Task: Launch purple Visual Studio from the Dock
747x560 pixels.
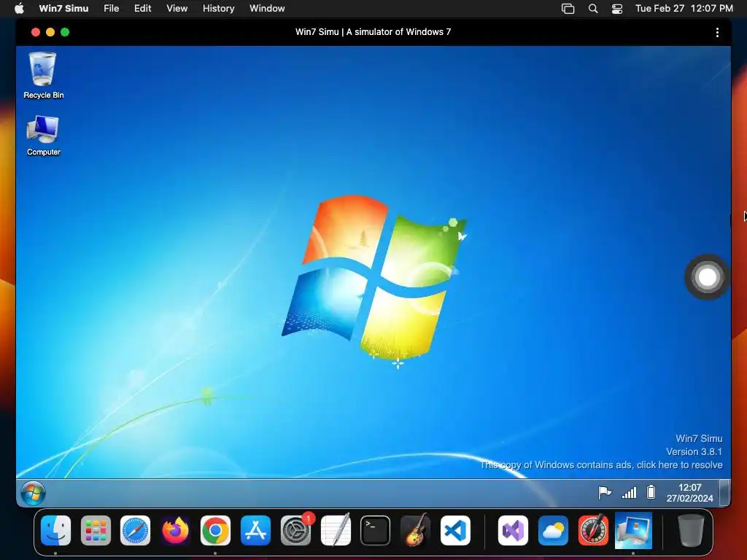Action: pyautogui.click(x=513, y=530)
